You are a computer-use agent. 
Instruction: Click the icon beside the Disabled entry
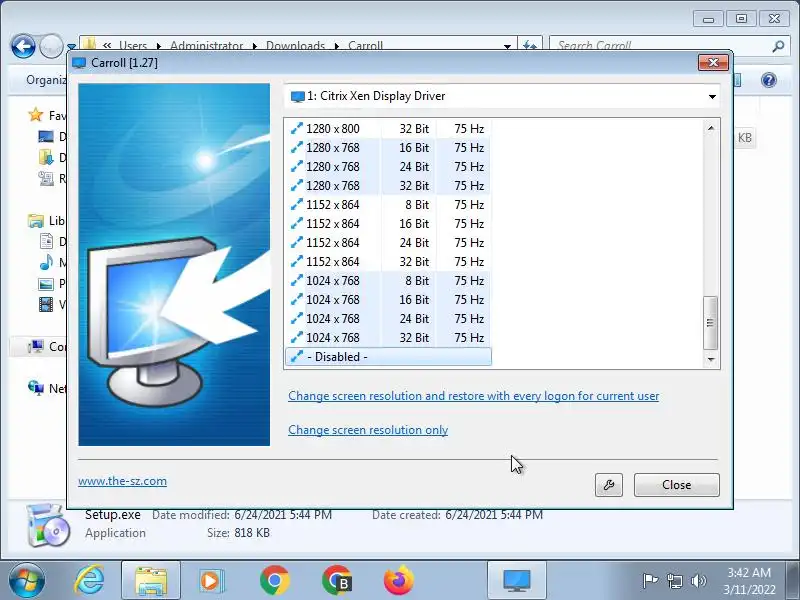pos(296,357)
